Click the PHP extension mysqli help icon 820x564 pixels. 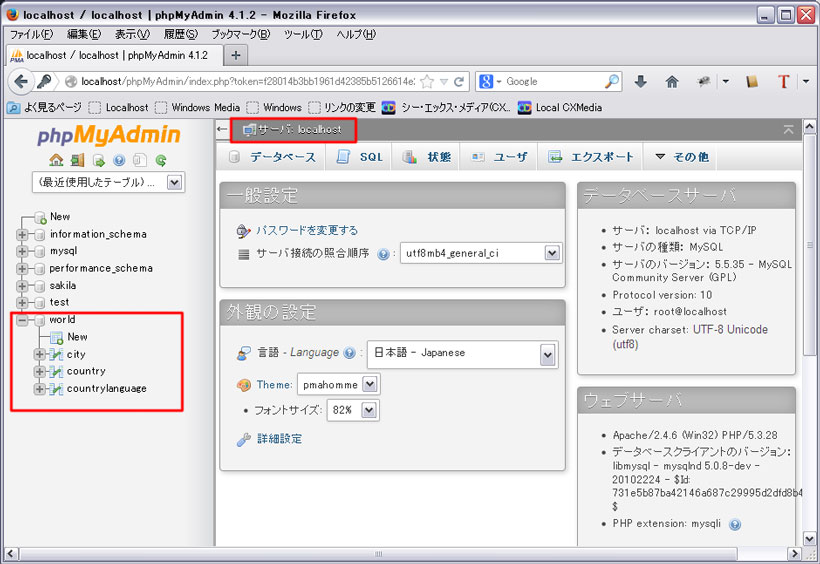735,524
